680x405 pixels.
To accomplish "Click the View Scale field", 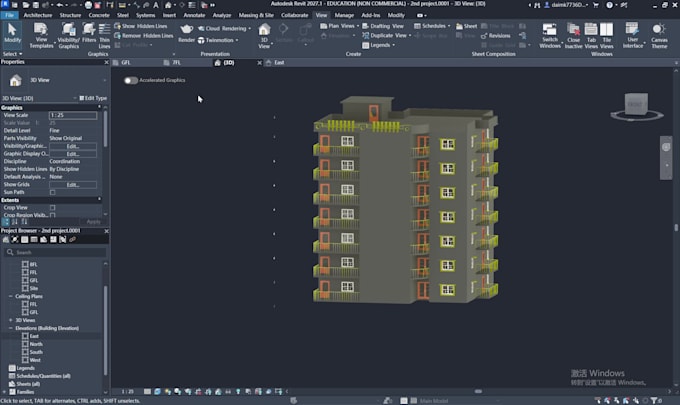I will [72, 115].
